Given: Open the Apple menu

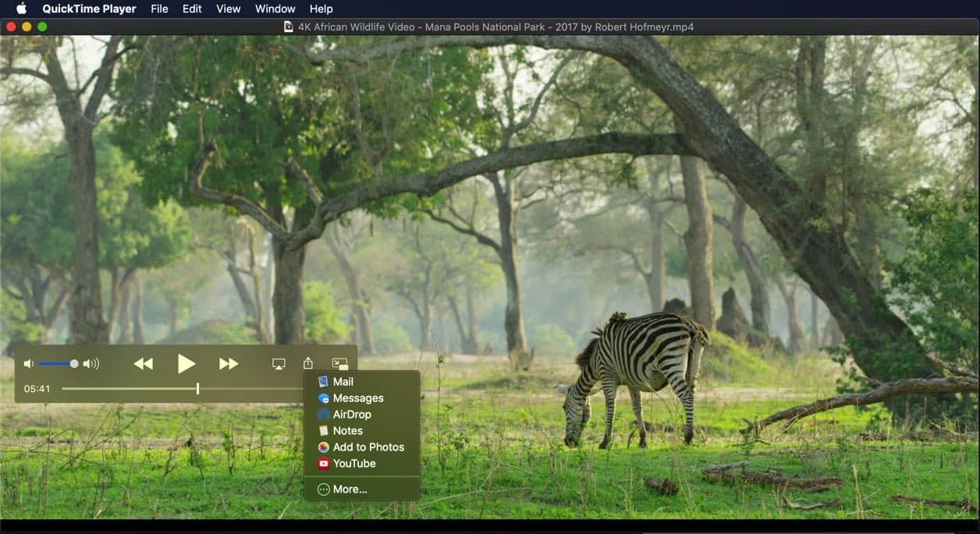Looking at the screenshot, I should [21, 9].
